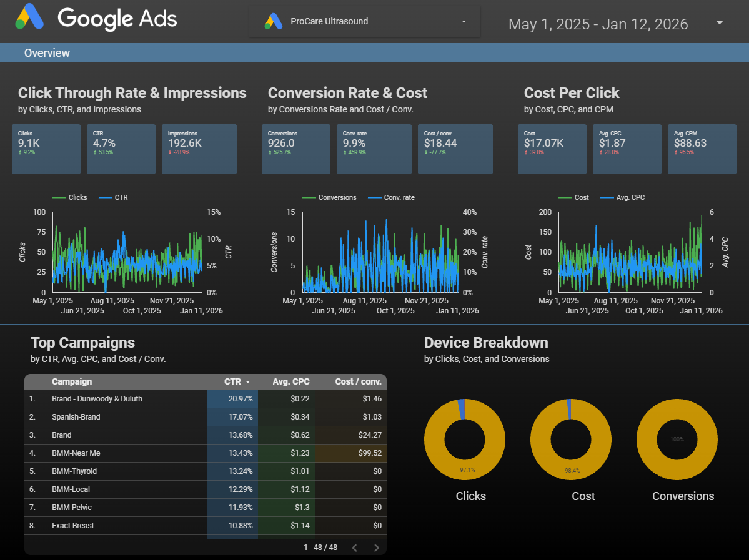The image size is (749, 560).
Task: Go to previous page of campaigns table
Action: 354,548
